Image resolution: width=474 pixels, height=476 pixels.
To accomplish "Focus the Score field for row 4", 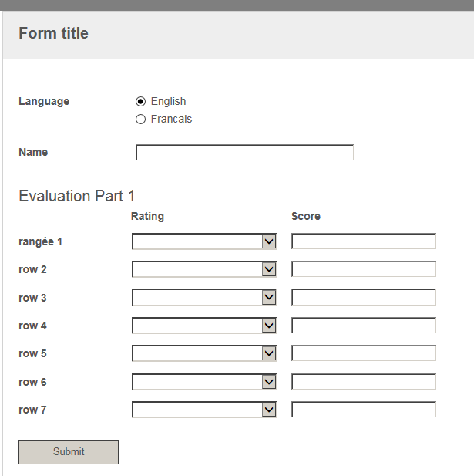I will point(364,325).
